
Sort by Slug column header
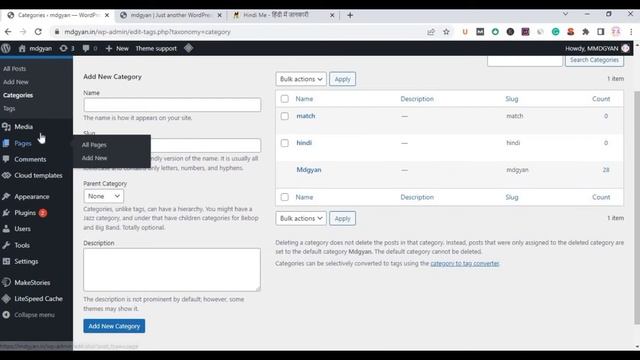[512, 99]
